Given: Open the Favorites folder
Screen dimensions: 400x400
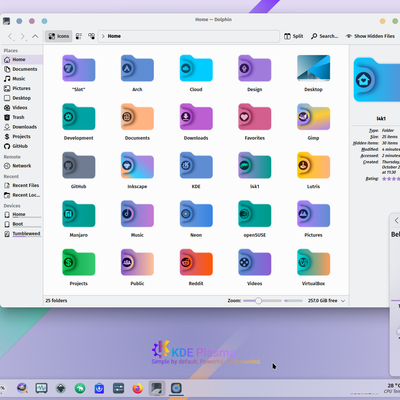Looking at the screenshot, I should coord(255,117).
